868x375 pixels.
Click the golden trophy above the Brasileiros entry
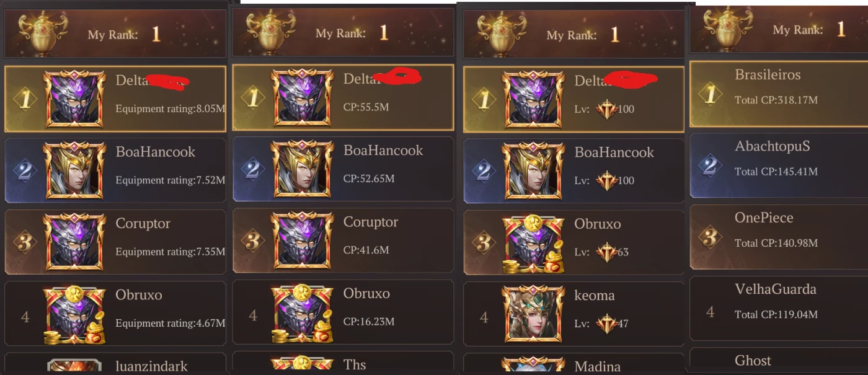coord(722,28)
